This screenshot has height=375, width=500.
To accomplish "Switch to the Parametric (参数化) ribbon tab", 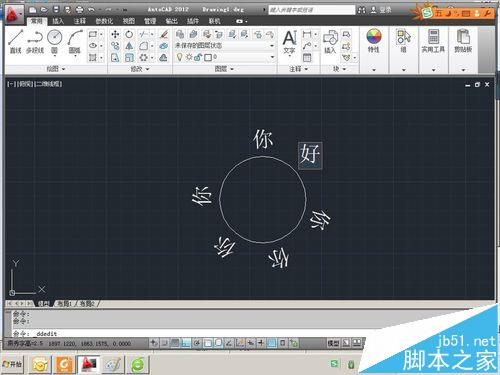I will click(x=104, y=21).
